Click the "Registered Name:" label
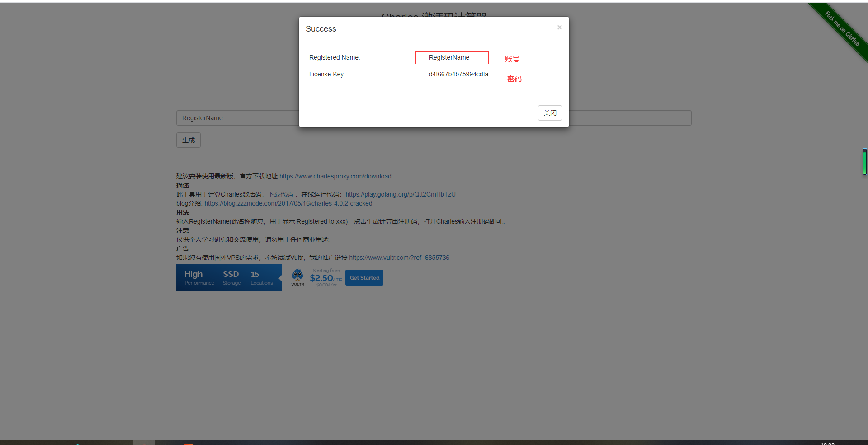The width and height of the screenshot is (868, 445). tap(335, 57)
